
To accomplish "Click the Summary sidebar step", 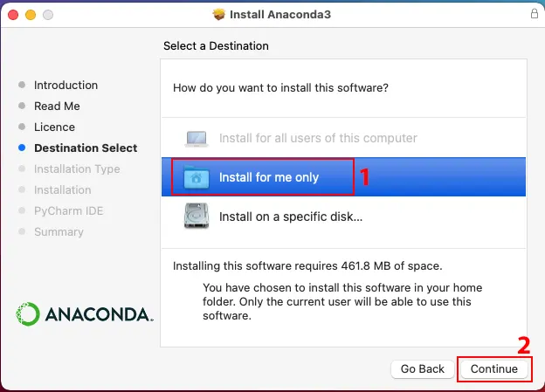I will click(59, 231).
